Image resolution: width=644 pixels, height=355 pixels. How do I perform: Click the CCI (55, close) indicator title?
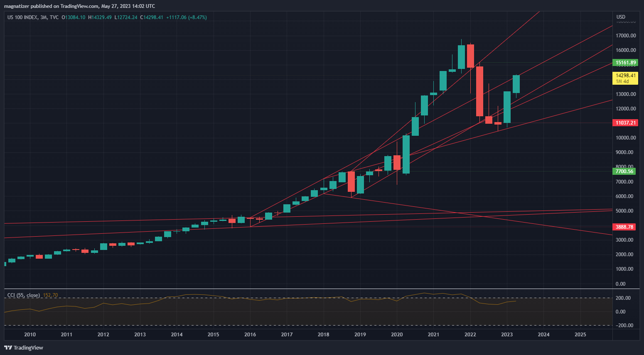(x=24, y=295)
